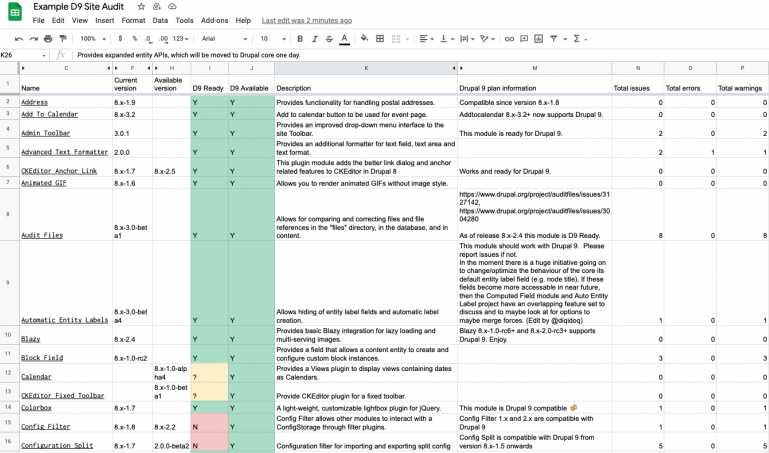
Task: Open horizontal align dropdown
Action: (x=427, y=39)
